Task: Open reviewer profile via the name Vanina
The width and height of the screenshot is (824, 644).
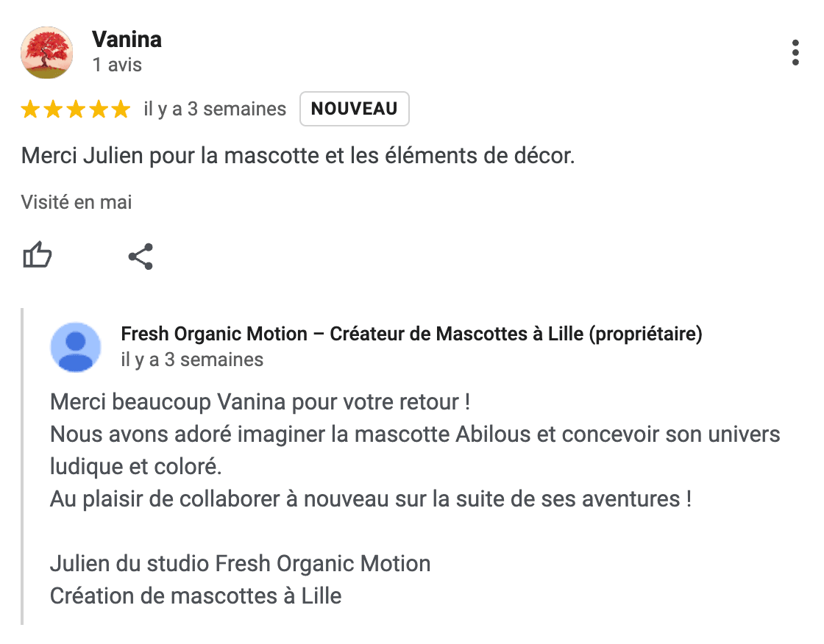Action: (x=127, y=39)
